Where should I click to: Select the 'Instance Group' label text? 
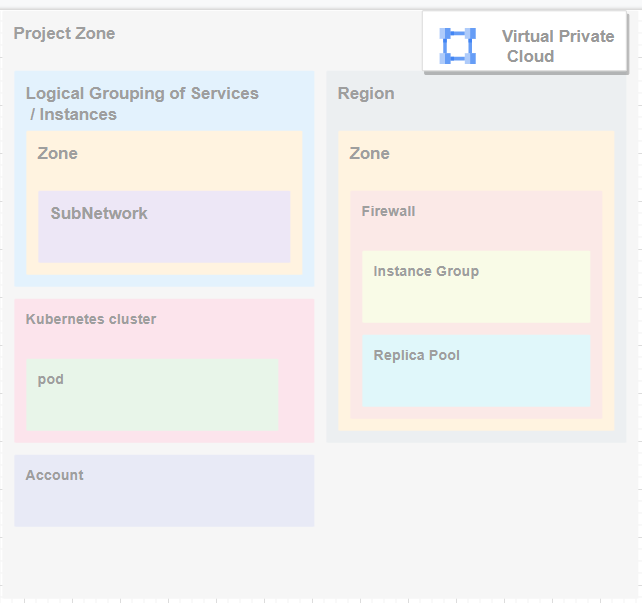(x=426, y=272)
